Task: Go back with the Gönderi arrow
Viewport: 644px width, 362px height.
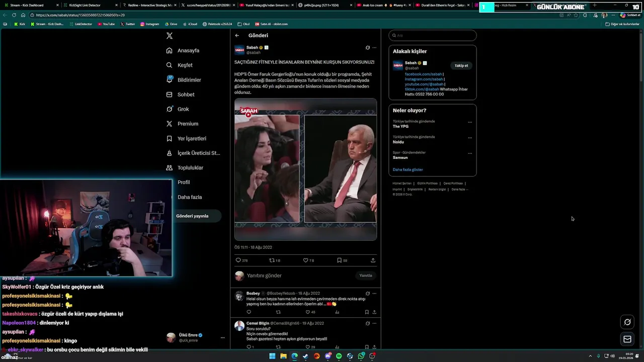Action: (237, 35)
